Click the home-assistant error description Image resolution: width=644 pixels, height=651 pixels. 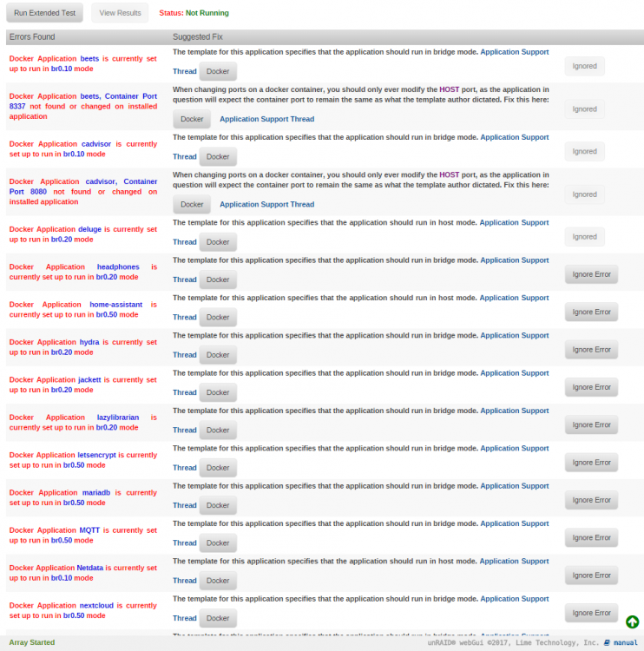(83, 310)
